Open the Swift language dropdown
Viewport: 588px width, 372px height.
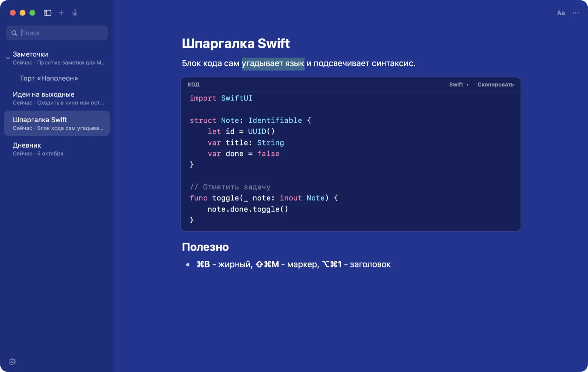tap(459, 84)
